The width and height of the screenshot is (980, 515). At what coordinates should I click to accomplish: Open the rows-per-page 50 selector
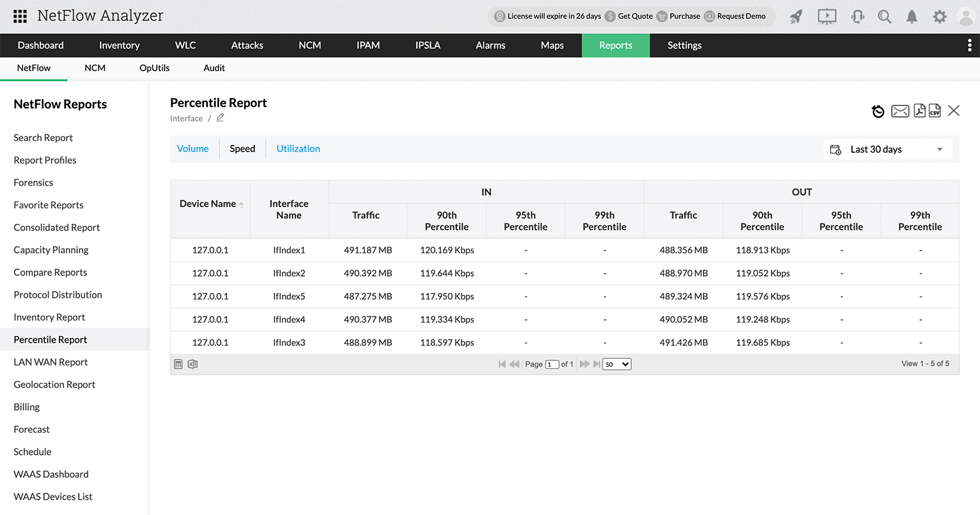click(x=615, y=364)
